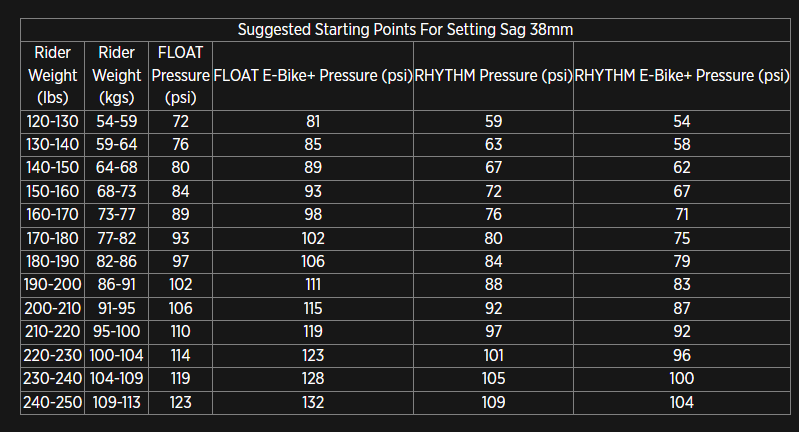Select the 'RHYTHM Pressure (psi)' column header

point(493,75)
